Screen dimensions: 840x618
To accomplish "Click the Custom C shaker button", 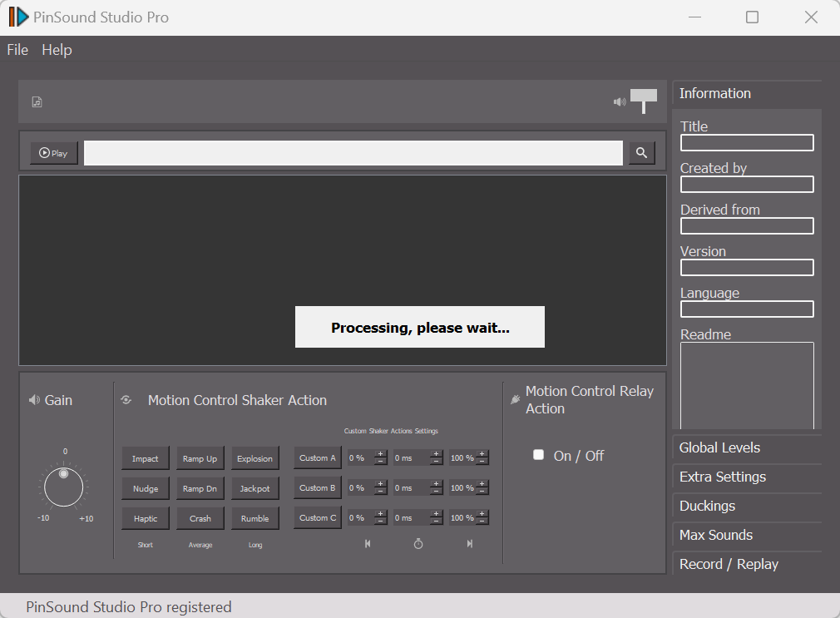I will coord(317,517).
